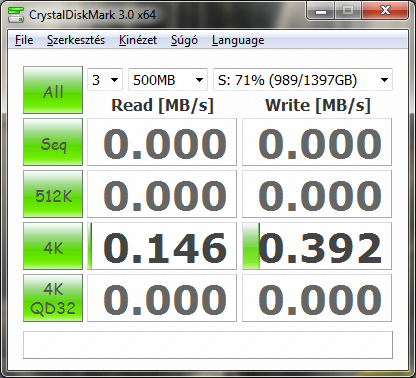Screen dimensions: 416x378
Task: Open the Language menu
Action: pyautogui.click(x=238, y=40)
